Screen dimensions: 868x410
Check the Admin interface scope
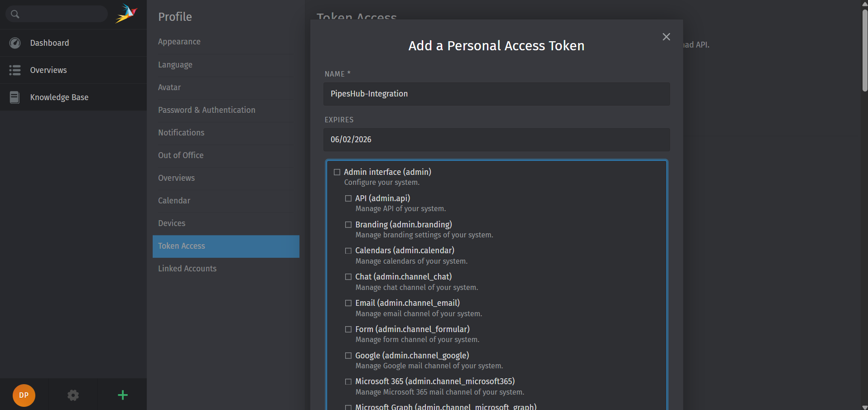[337, 172]
